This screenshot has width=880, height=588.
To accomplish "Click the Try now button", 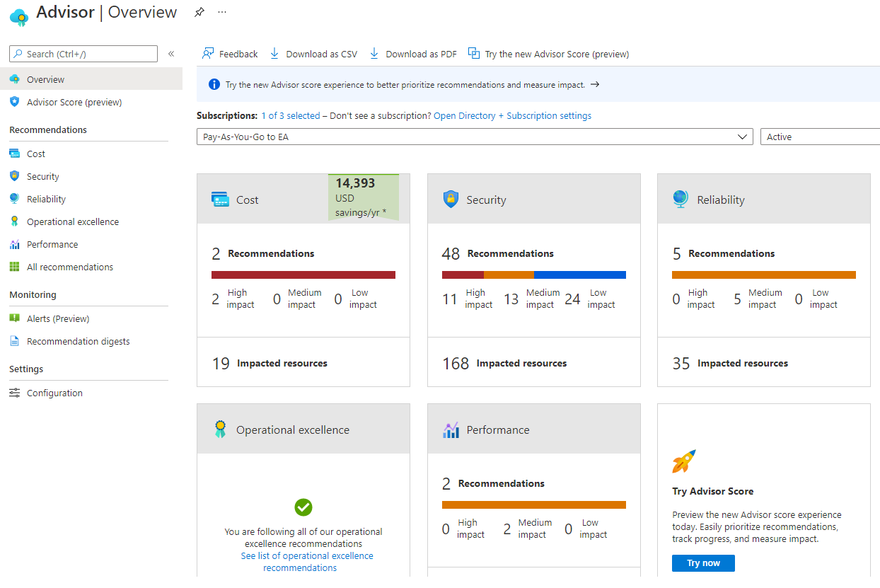I will 703,563.
